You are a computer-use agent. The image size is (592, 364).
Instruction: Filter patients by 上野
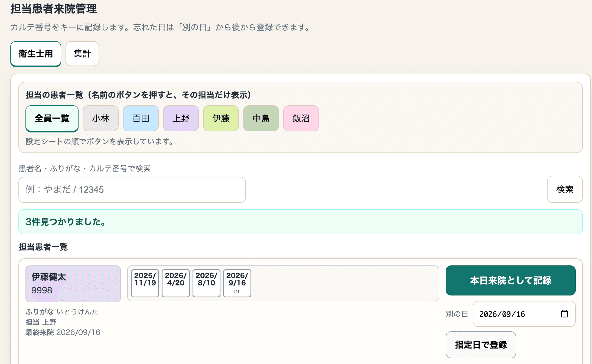(181, 118)
